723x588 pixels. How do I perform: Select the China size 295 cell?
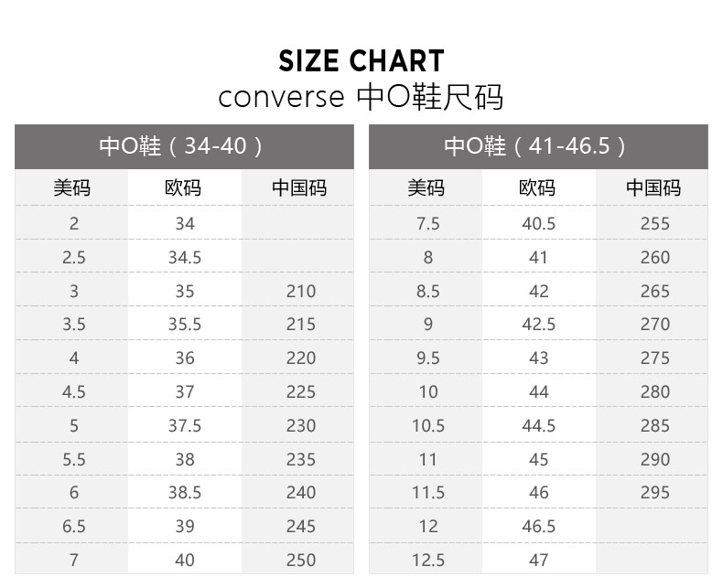(654, 493)
